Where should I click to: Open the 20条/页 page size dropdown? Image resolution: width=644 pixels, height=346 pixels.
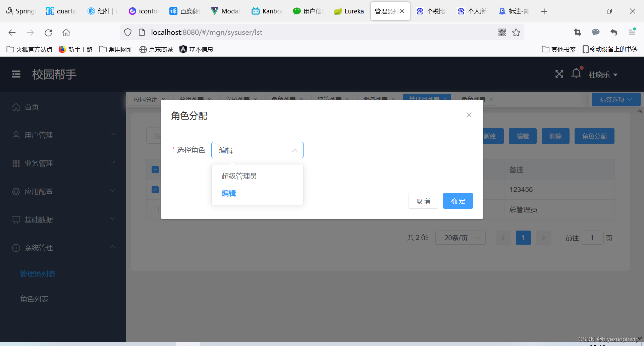click(460, 238)
